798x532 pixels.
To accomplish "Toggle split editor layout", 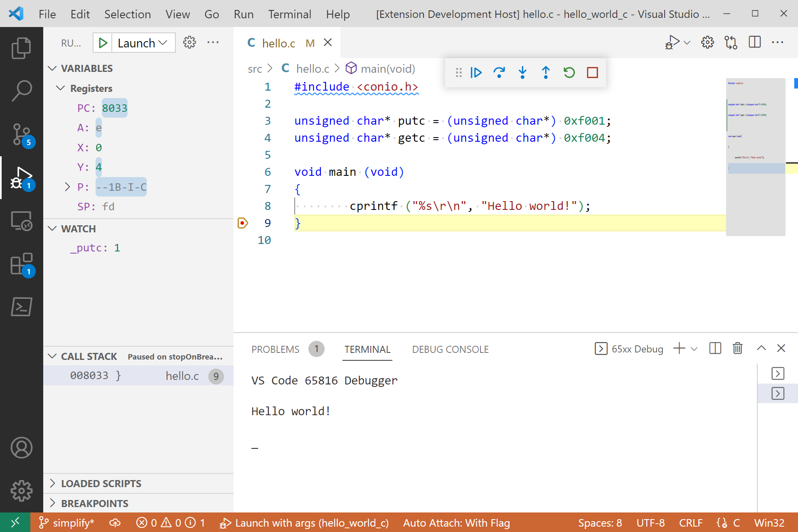I will 754,42.
